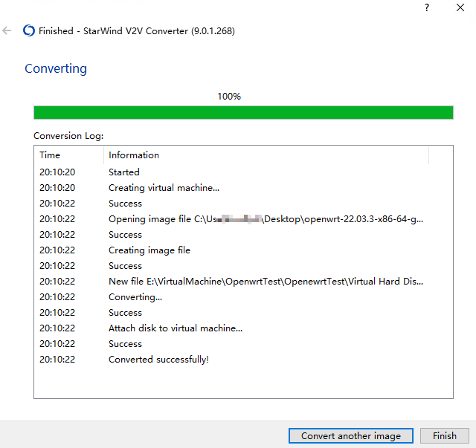This screenshot has width=476, height=448.
Task: Select New file E:\VirtualMachine log entry
Action: point(243,282)
